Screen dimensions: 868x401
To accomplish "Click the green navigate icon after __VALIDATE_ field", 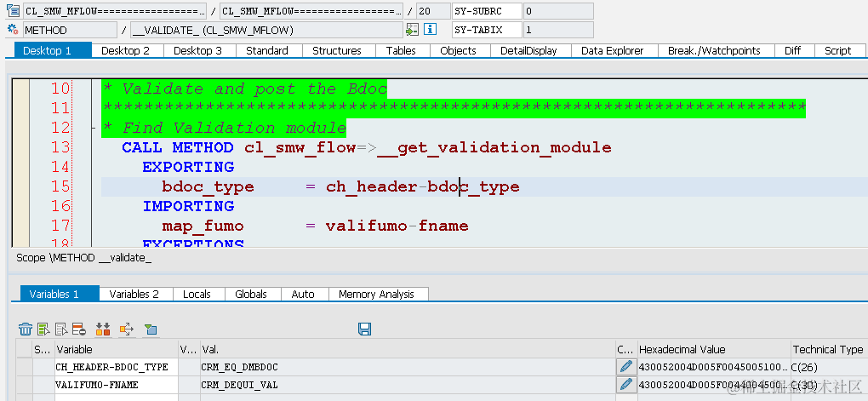I will pyautogui.click(x=412, y=29).
